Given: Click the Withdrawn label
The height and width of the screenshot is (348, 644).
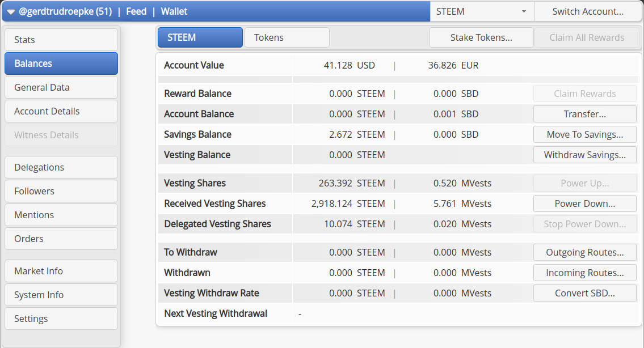Looking at the screenshot, I should point(187,273).
